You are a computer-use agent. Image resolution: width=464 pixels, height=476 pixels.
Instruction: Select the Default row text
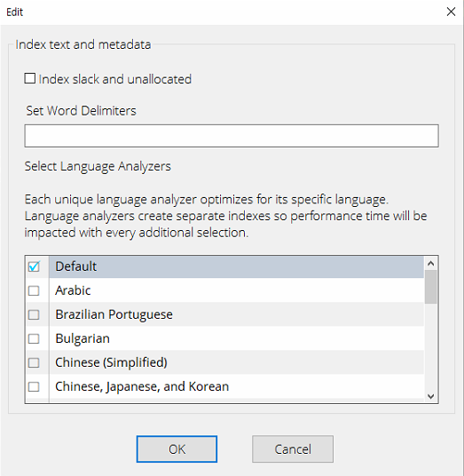(75, 266)
